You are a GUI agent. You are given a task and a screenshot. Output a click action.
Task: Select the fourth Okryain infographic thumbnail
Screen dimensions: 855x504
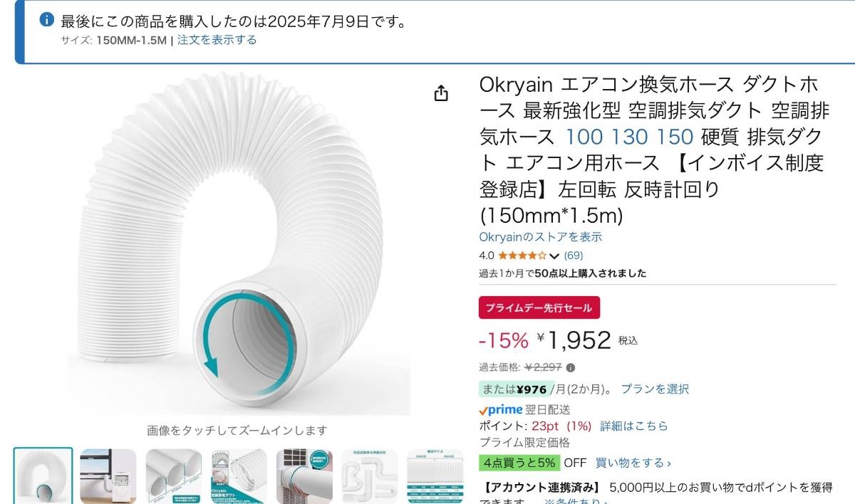pyautogui.click(x=239, y=476)
